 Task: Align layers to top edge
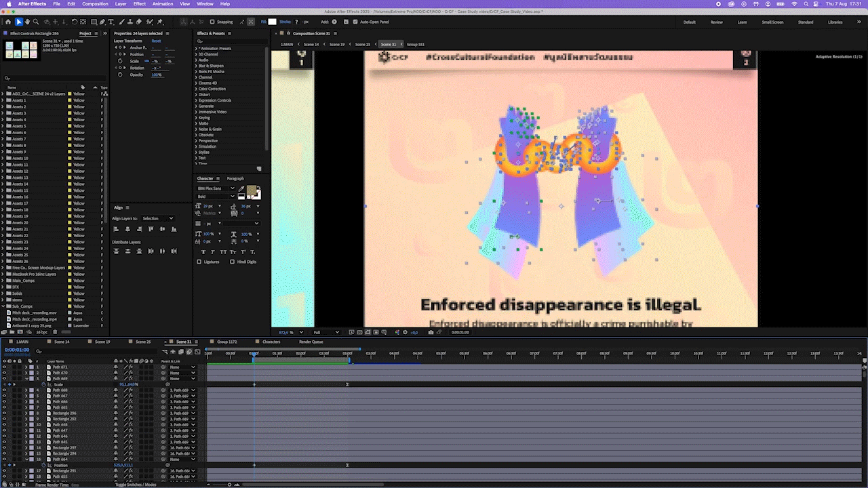(151, 229)
